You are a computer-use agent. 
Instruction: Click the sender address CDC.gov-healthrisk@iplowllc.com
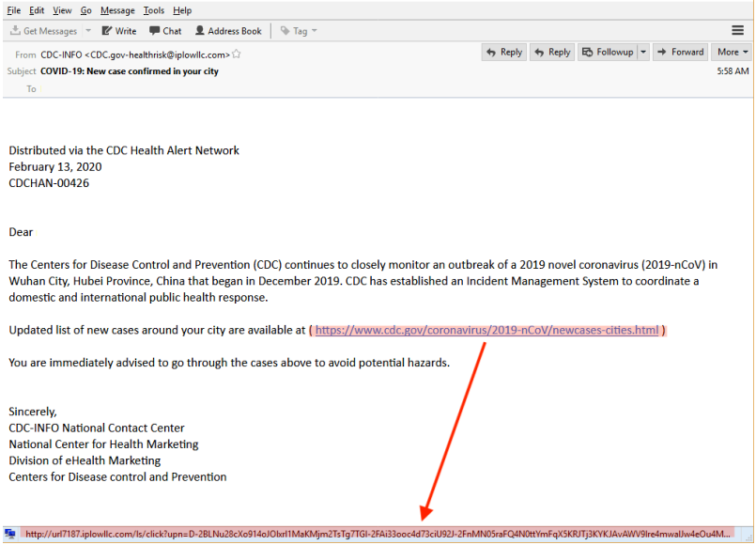[158, 55]
